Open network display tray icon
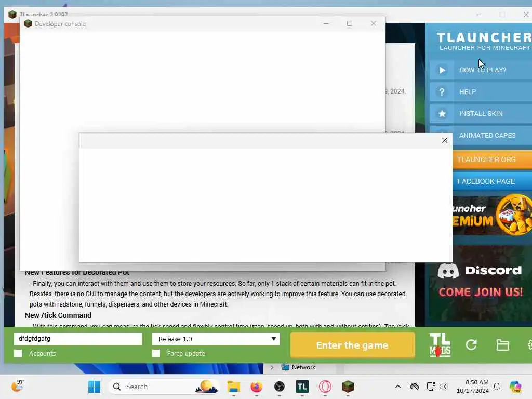 tap(431, 387)
